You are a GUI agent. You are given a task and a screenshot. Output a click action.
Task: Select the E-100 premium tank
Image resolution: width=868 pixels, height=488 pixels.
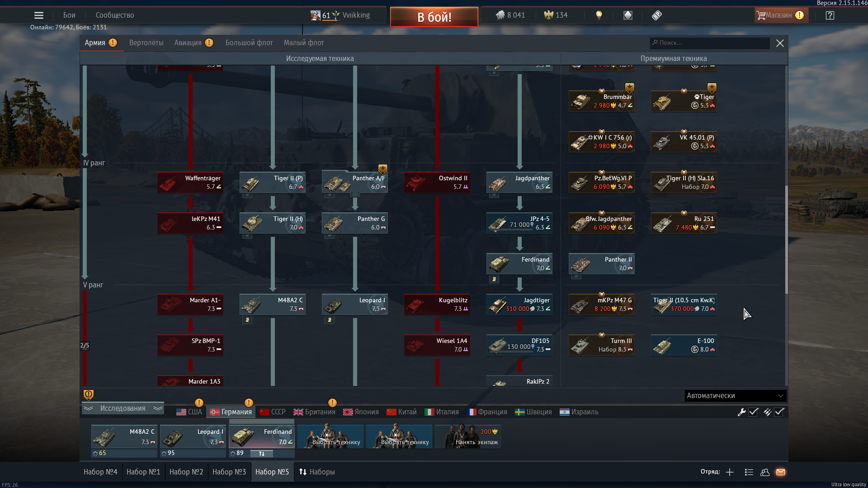(x=684, y=345)
